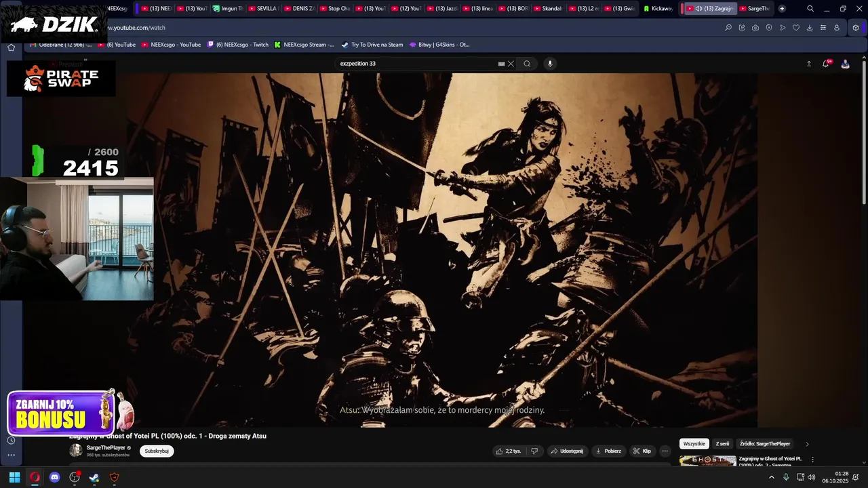This screenshot has width=868, height=488.
Task: Open the downloads icon in toolbar
Action: point(810,28)
